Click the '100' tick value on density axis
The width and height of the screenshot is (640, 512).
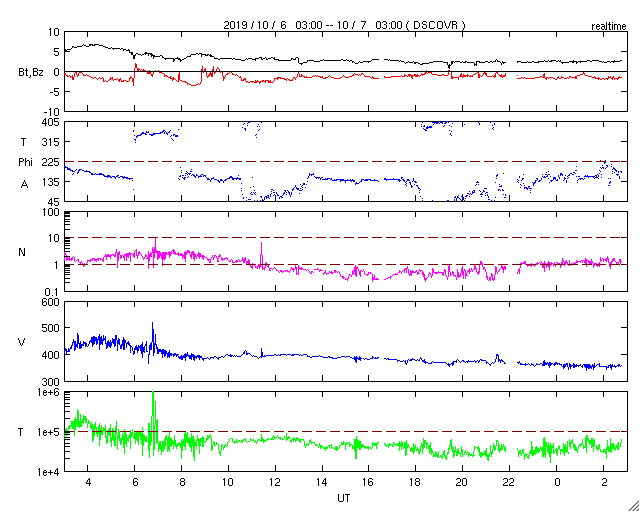[51, 212]
